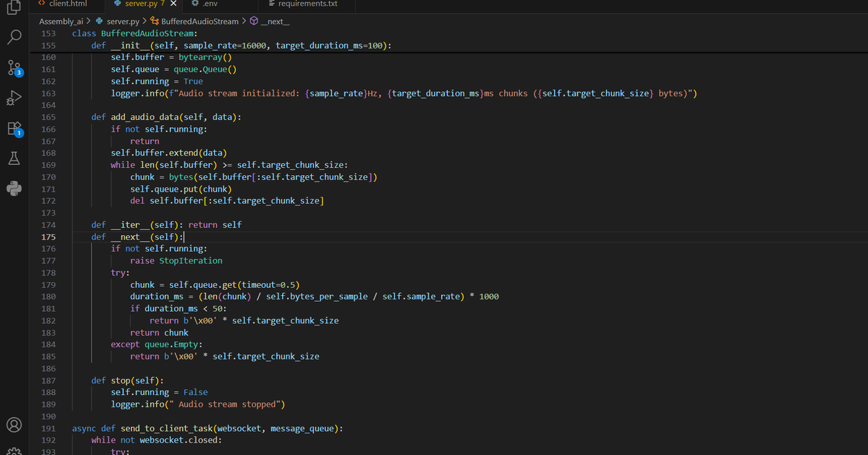
Task: Click the class symbol icon in breadcrumbs
Action: 154,22
